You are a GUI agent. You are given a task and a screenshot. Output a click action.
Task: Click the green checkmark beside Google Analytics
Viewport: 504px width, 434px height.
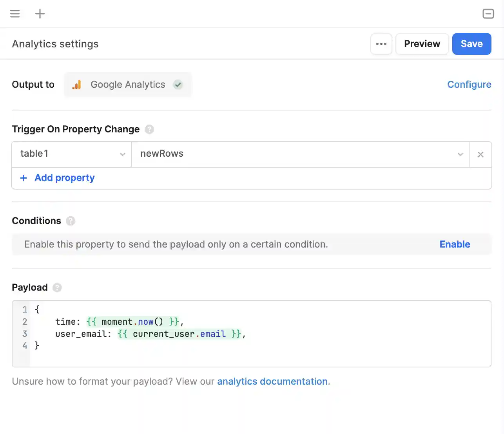click(178, 85)
